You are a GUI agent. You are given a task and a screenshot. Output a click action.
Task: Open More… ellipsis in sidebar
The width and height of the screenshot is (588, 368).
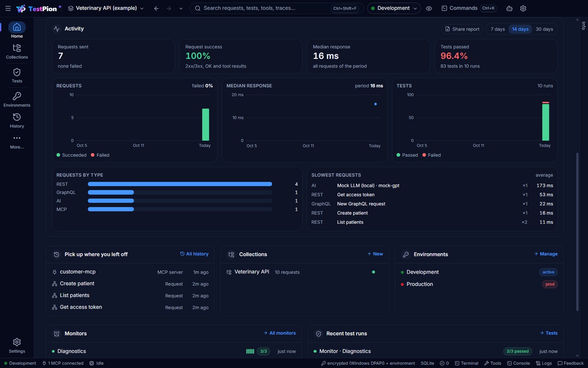point(17,142)
